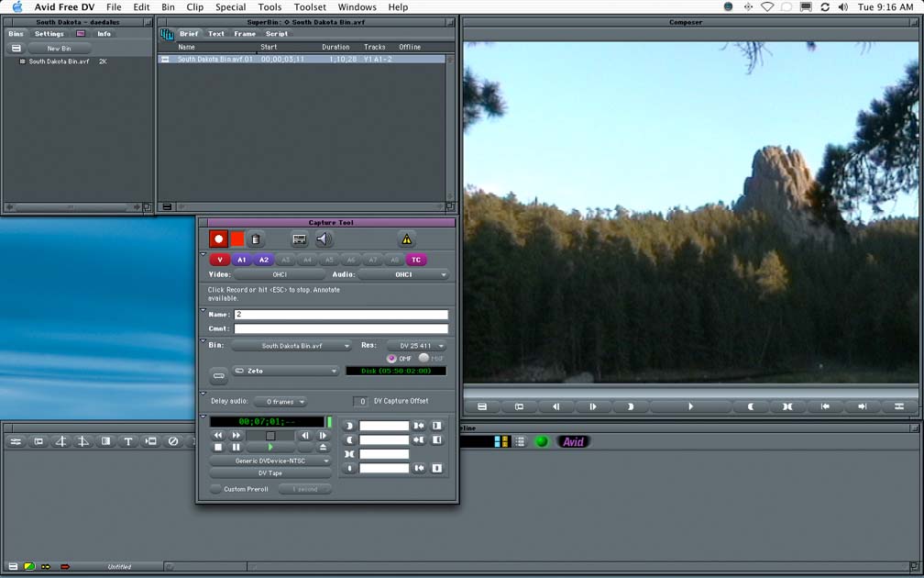Click the deck shuttle slider control
The height and width of the screenshot is (578, 924).
coord(270,435)
